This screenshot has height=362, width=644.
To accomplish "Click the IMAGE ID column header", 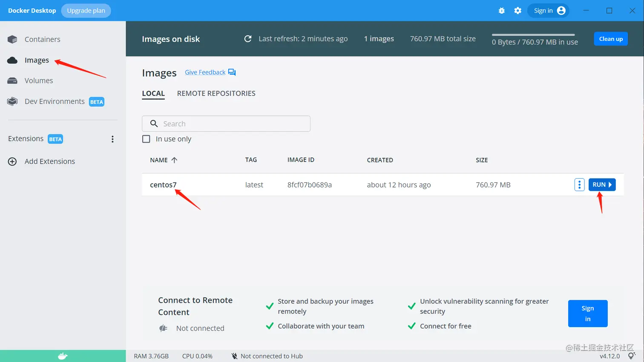I will tap(301, 160).
